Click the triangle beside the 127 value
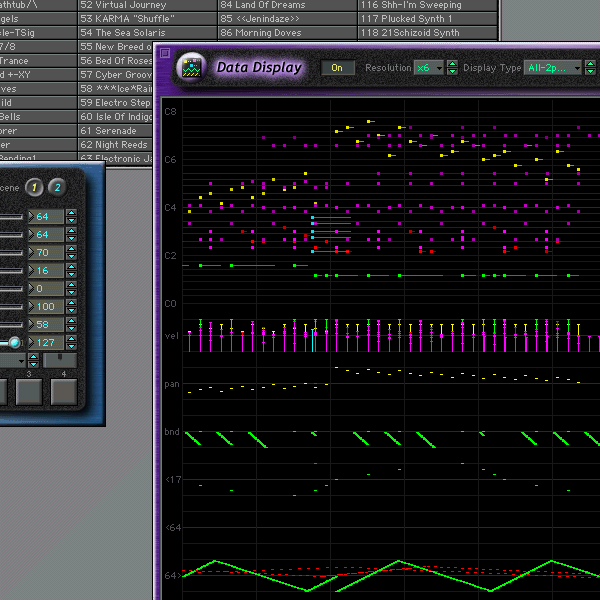This screenshot has width=600, height=600. (31, 342)
